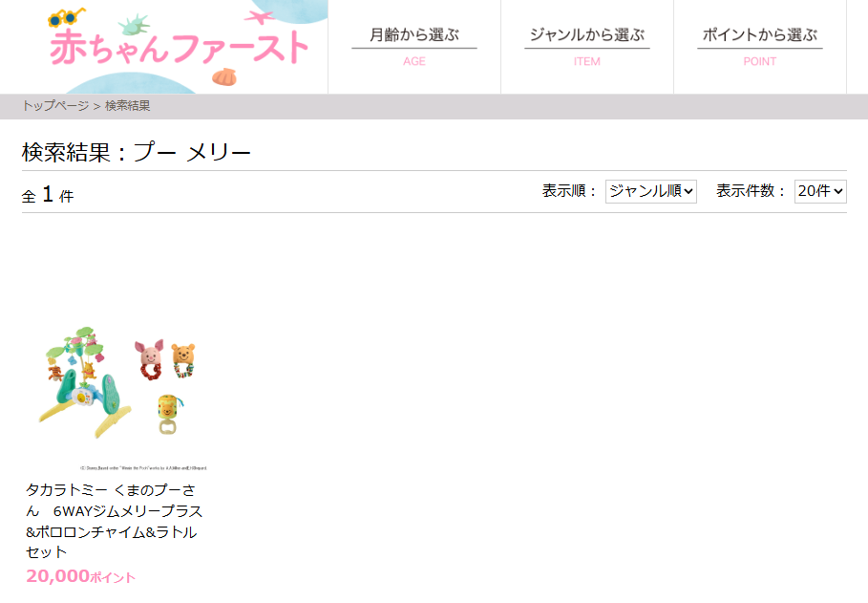Click the yellow sunglasses icon in logo
This screenshot has height=603, width=868.
pos(67,17)
